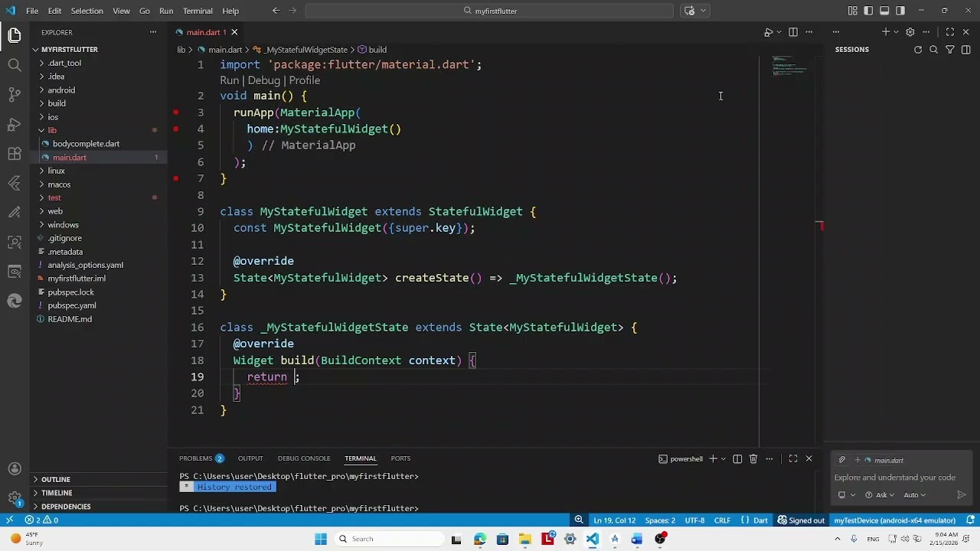
Task: Open the new chat dropdown arrow
Action: (x=896, y=32)
